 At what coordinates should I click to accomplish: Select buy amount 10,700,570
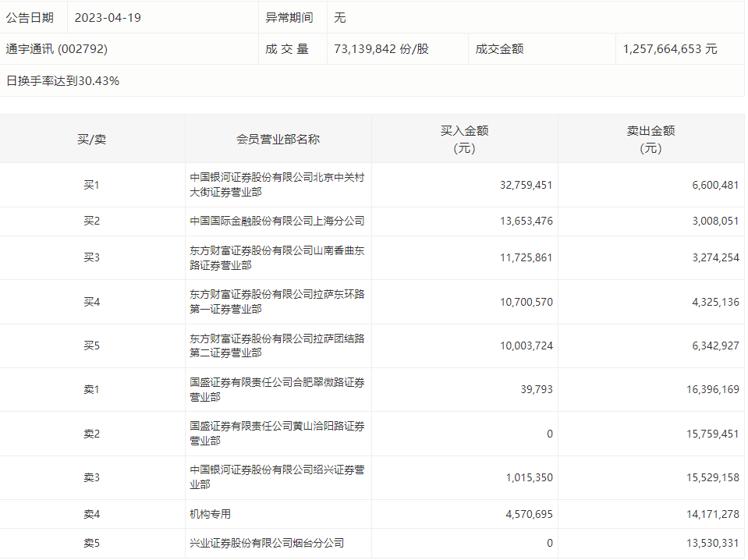(526, 302)
